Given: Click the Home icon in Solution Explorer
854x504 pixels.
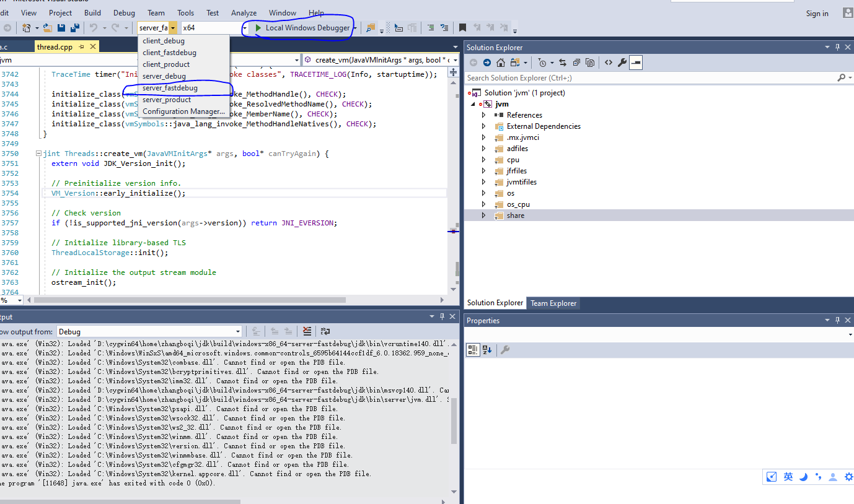Looking at the screenshot, I should pyautogui.click(x=500, y=63).
